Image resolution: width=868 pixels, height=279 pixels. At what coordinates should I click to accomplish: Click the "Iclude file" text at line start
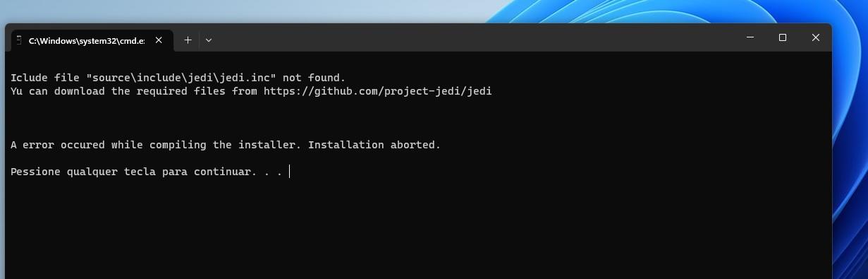point(44,78)
